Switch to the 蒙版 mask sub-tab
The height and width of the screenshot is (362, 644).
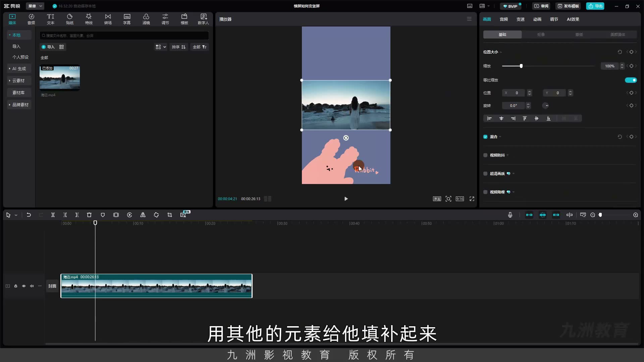pos(579,35)
